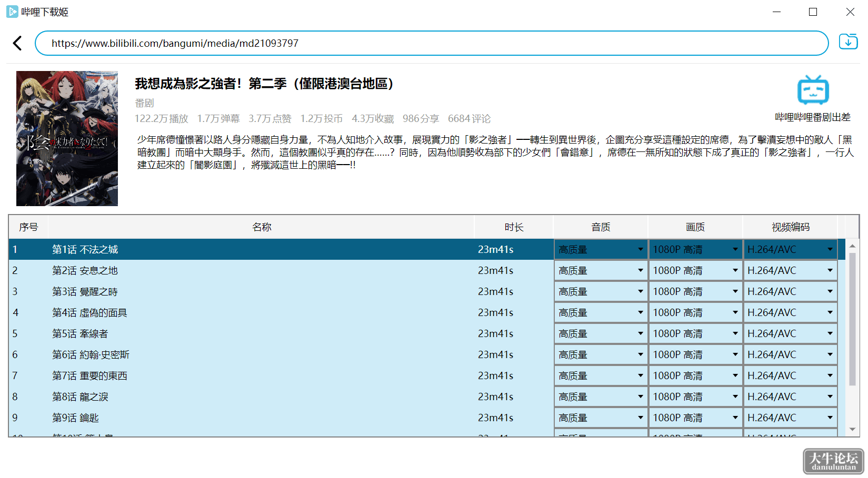Open audio quality dropdown for 第1话

pyautogui.click(x=601, y=249)
